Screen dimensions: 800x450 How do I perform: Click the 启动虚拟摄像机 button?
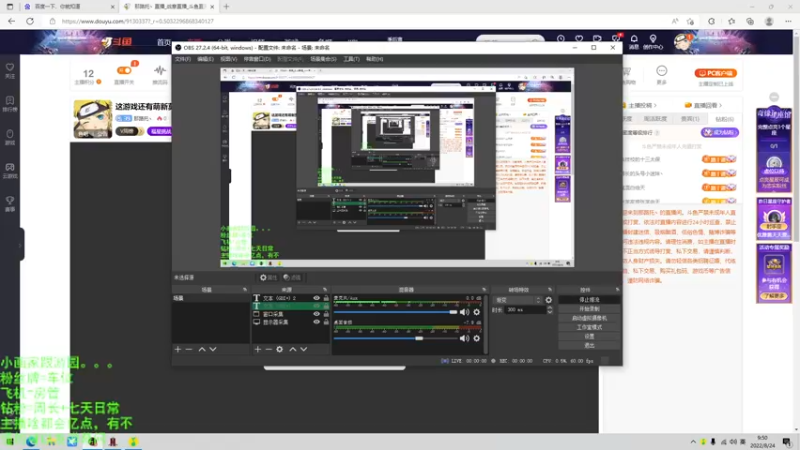[589, 318]
